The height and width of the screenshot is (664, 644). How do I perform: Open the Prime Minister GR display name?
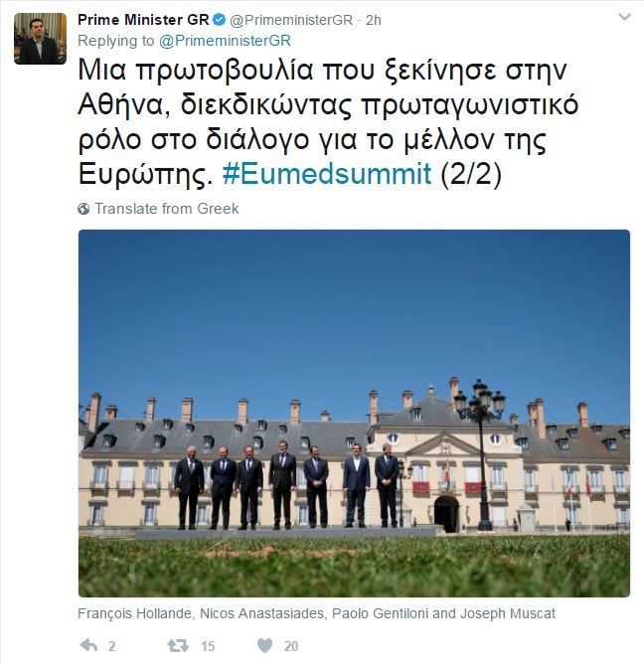click(x=143, y=20)
